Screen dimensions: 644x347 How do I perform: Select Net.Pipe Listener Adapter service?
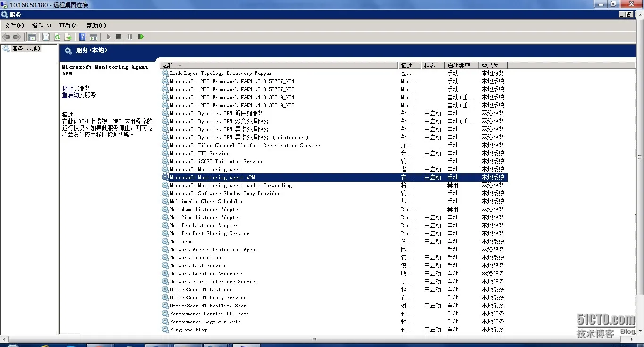tap(334, 217)
